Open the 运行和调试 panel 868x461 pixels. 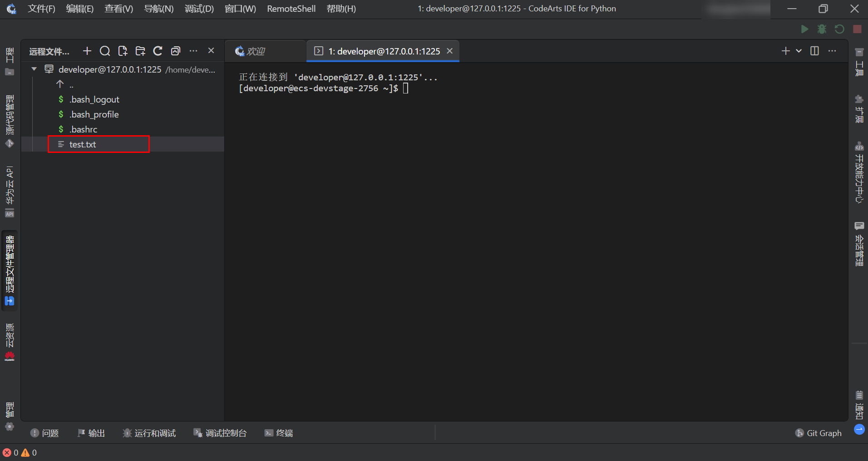[149, 433]
